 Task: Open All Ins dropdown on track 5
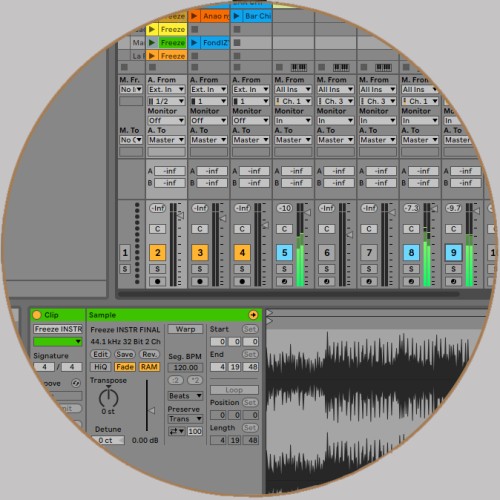(x=293, y=89)
